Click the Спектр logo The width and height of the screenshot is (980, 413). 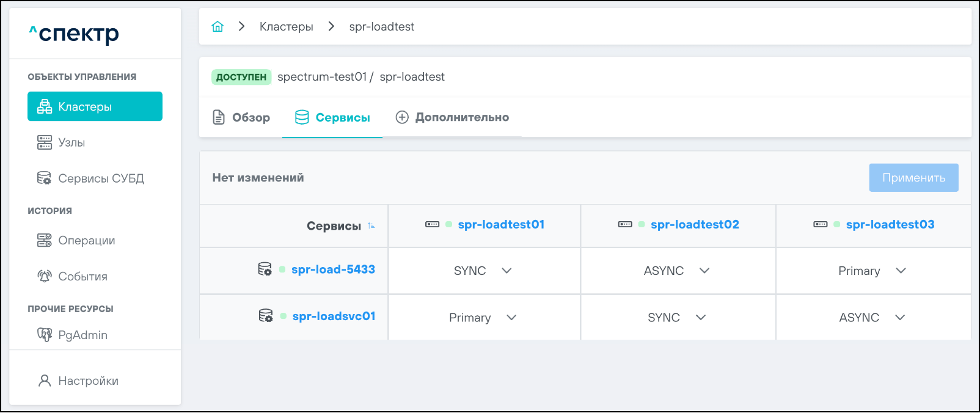[x=74, y=34]
